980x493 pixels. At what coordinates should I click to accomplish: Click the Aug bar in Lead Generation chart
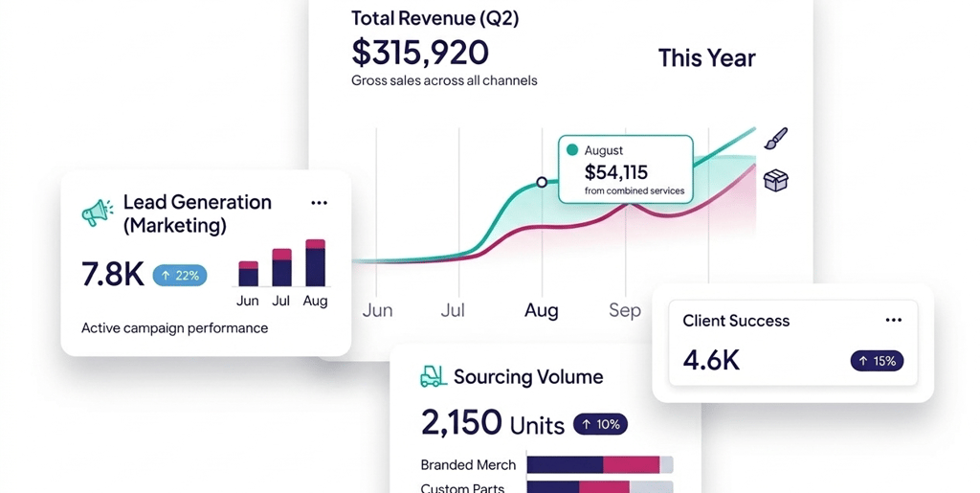point(315,262)
